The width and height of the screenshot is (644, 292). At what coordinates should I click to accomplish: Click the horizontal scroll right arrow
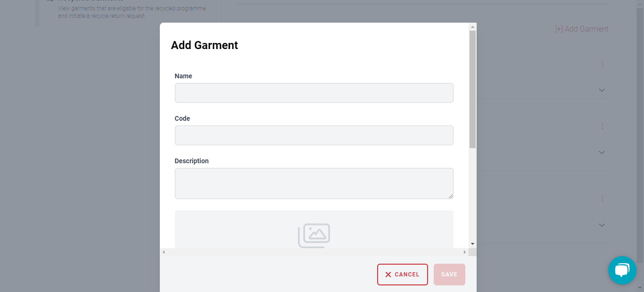pos(464,252)
